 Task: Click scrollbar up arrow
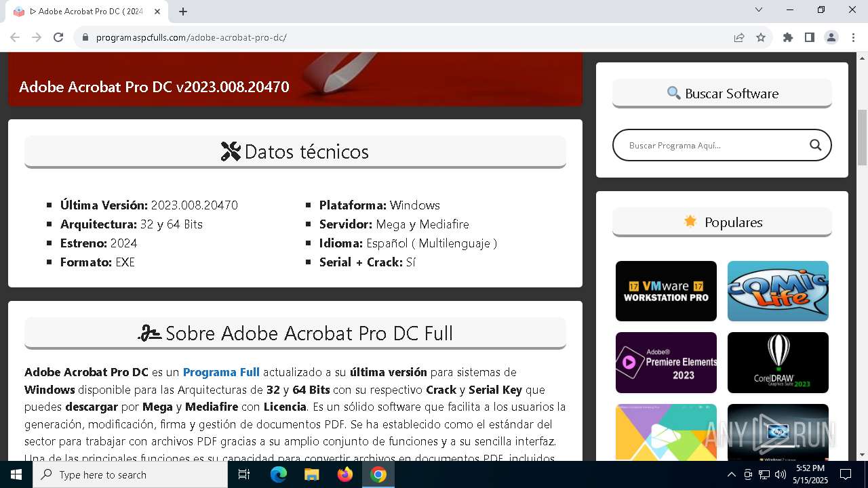click(862, 58)
